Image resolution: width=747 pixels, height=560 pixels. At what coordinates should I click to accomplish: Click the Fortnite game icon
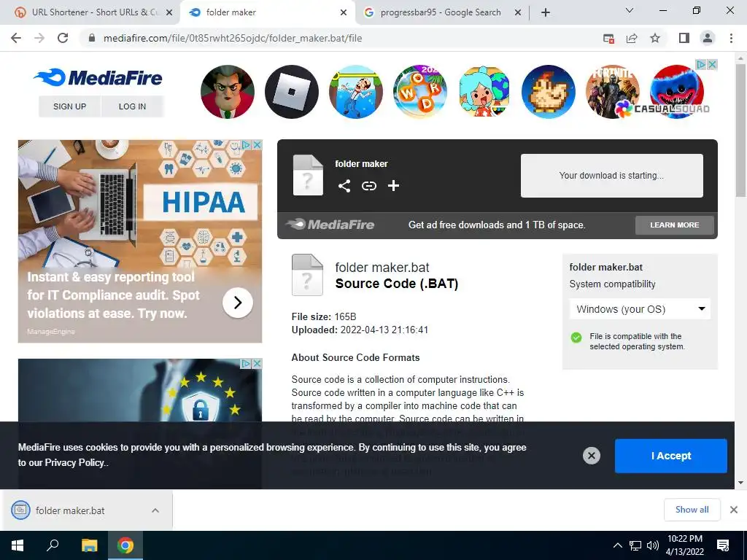pyautogui.click(x=613, y=91)
